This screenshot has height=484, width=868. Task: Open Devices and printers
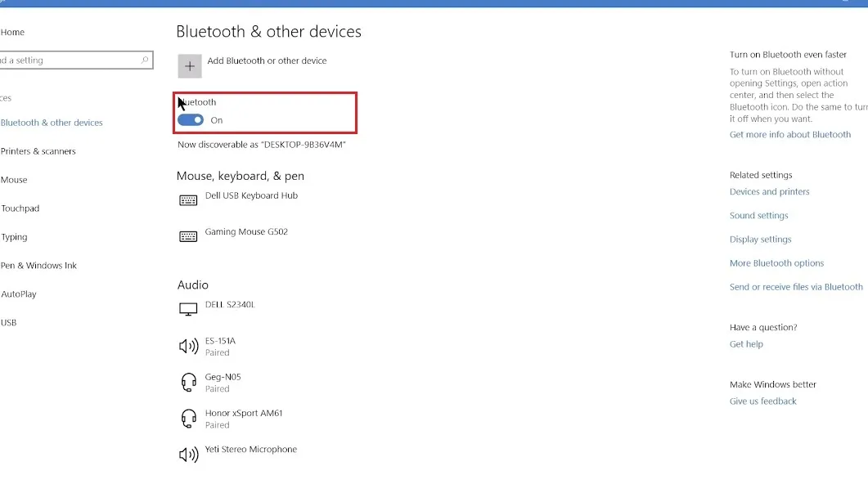click(x=769, y=191)
